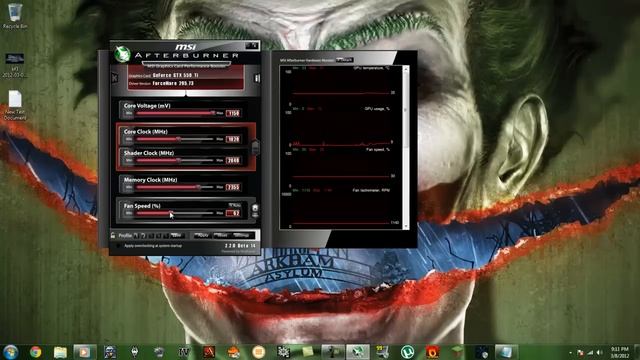This screenshot has height=360, width=640.
Task: Click the Detach button in hardware monitor
Action: pyautogui.click(x=344, y=60)
